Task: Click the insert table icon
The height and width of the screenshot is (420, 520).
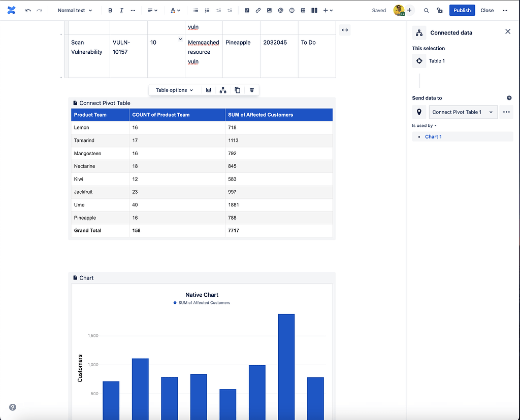Action: tap(303, 10)
